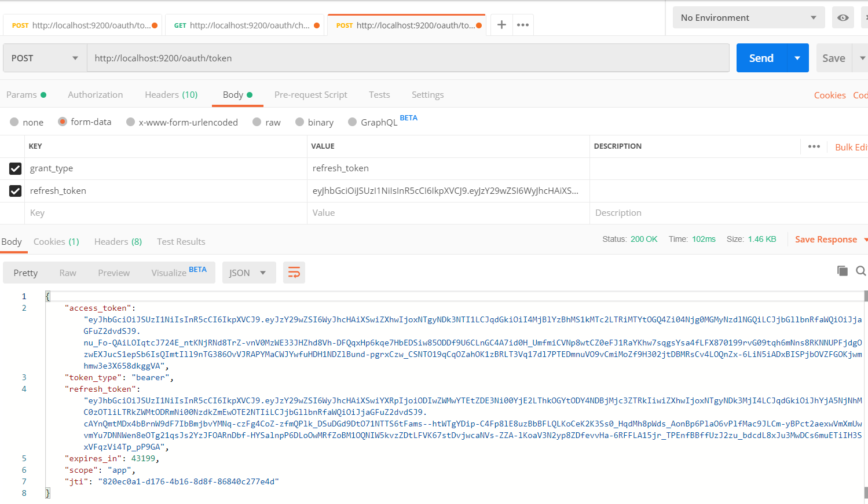Screen dimensions: 868x504
Task: Switch response view to Preview
Action: 114,273
